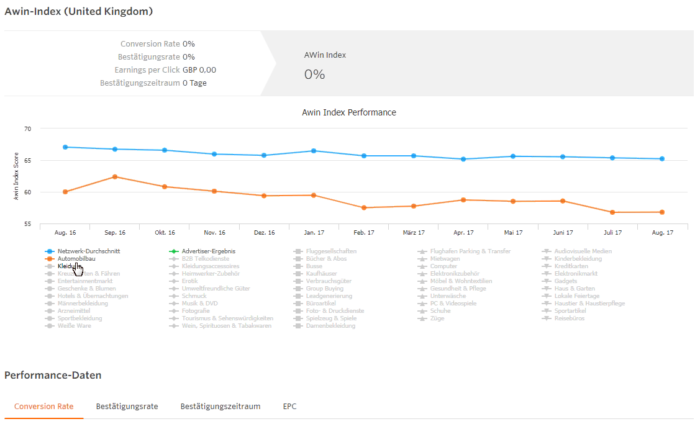Show the Möbel & Wohntextilien series
700x424 pixels.
pos(455,281)
